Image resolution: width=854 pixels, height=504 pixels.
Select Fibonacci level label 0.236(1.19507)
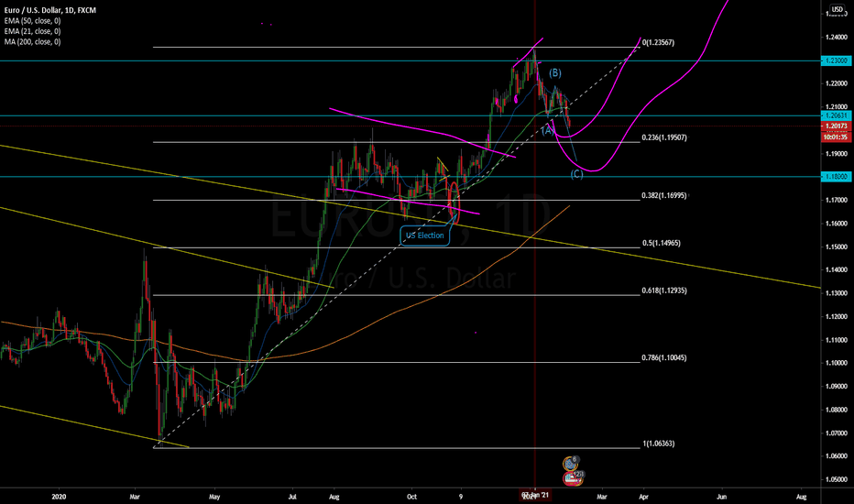click(x=664, y=137)
